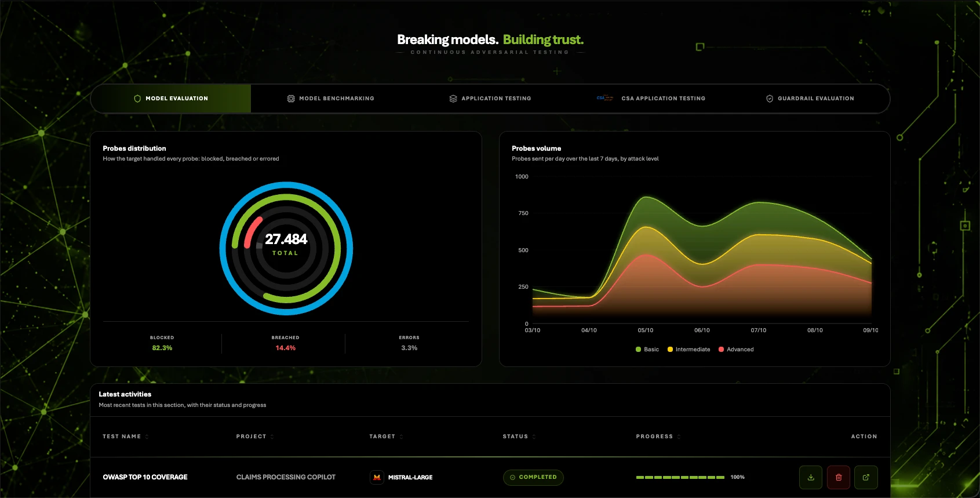
Task: Click the check icon in the Completed badge
Action: click(x=512, y=477)
